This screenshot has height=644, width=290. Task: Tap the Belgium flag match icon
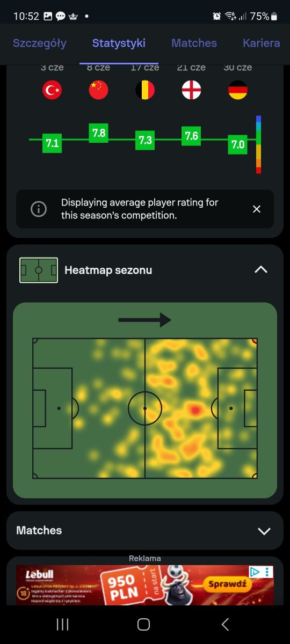pyautogui.click(x=145, y=90)
